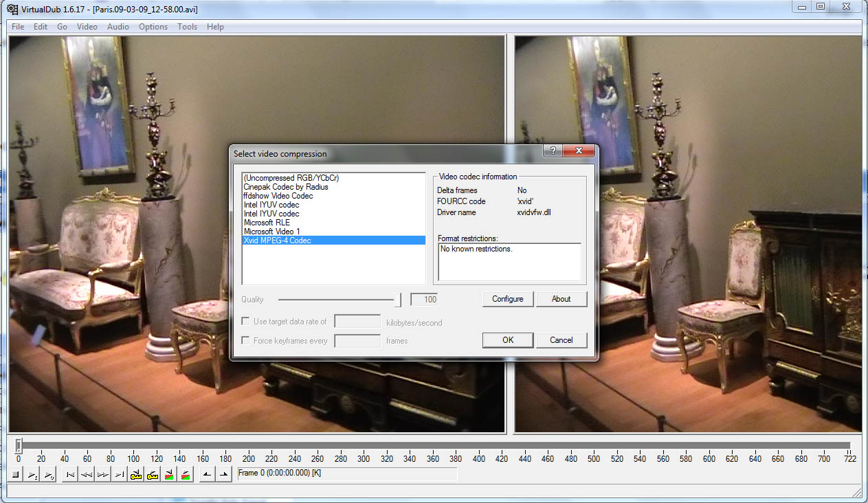Click the Configure button
This screenshot has width=868, height=503.
pos(507,299)
